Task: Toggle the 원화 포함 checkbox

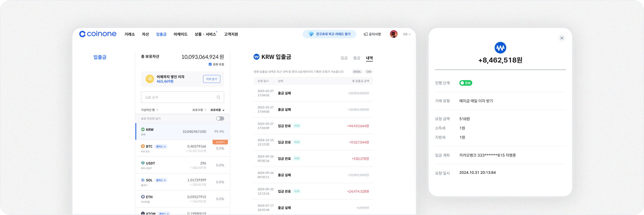Action: click(210, 64)
